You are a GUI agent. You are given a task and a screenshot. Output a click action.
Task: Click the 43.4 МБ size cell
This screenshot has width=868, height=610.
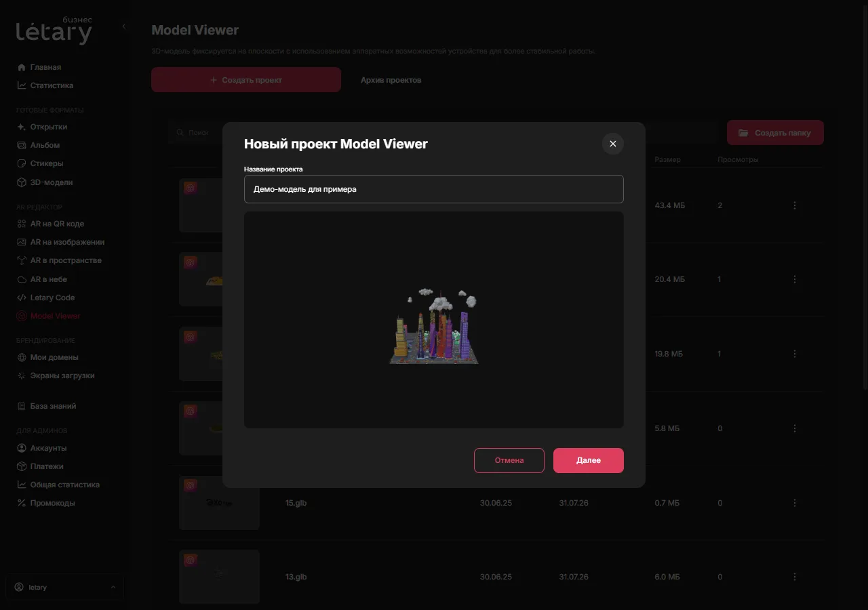tap(670, 205)
